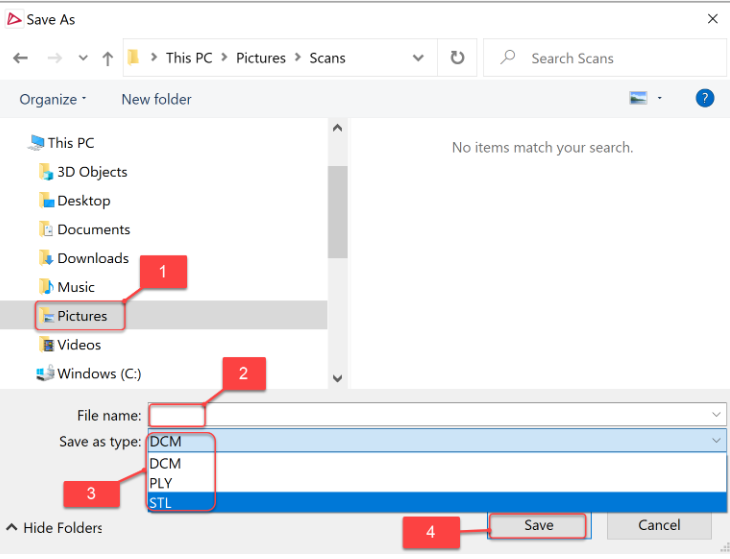Click the folder icon in address bar
Image resolution: width=730 pixels, height=559 pixels.
[x=133, y=57]
